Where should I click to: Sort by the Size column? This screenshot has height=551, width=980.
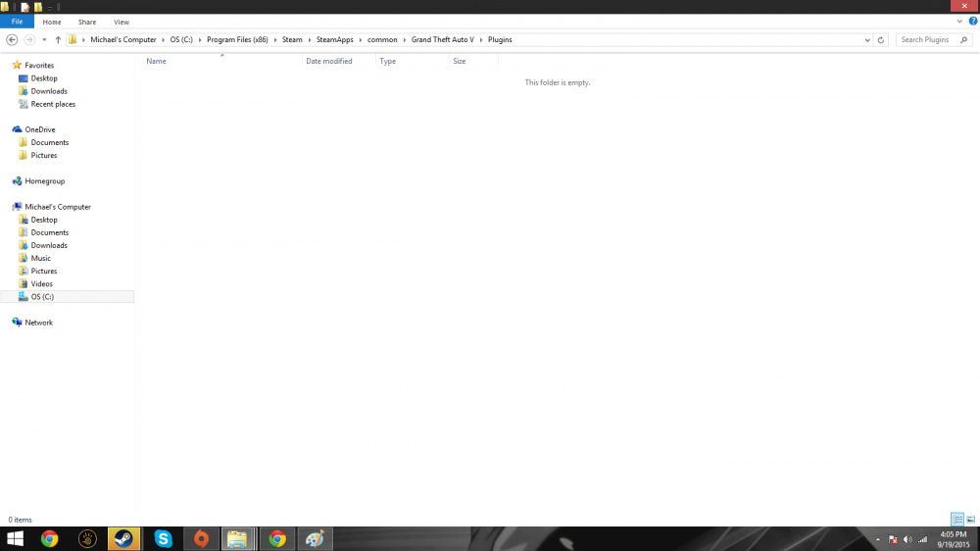coord(460,61)
